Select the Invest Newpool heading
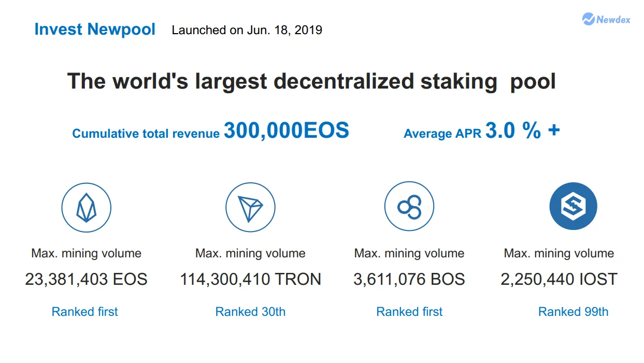 coord(95,30)
